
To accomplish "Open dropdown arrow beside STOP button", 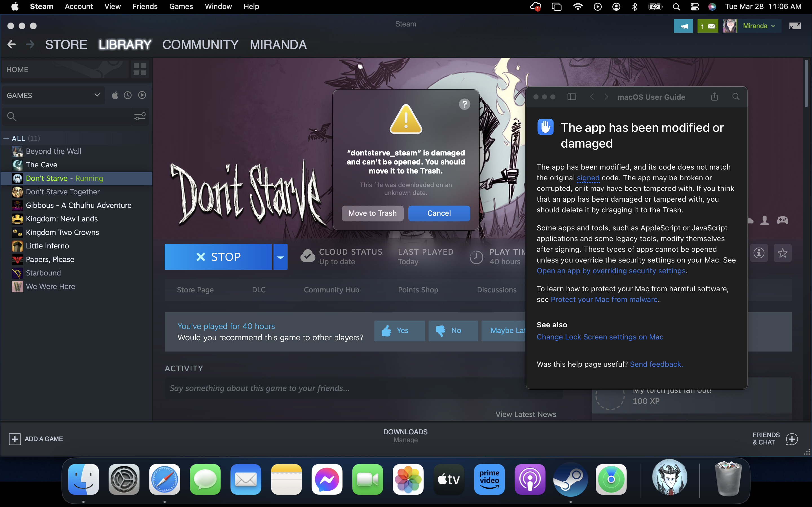I will click(281, 257).
